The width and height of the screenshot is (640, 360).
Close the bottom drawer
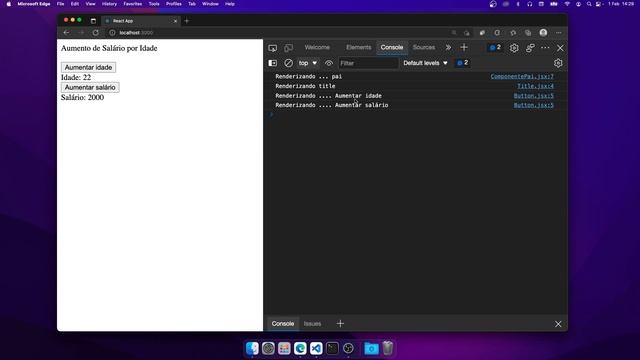point(558,324)
